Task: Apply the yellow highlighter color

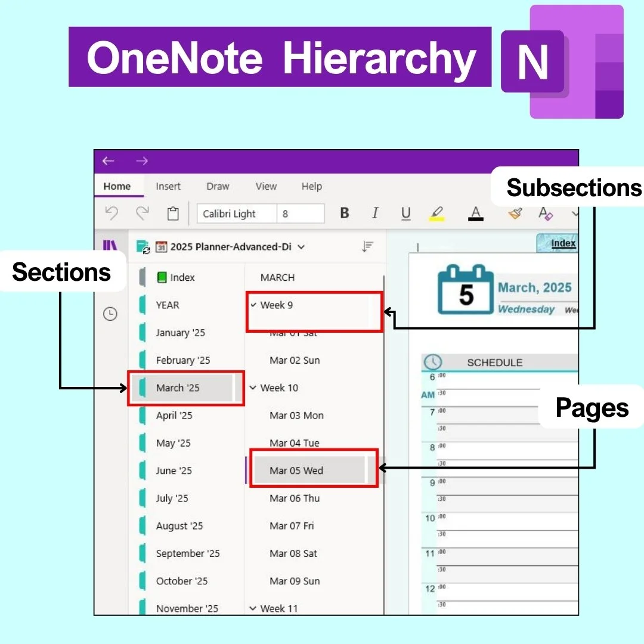Action: pyautogui.click(x=437, y=213)
